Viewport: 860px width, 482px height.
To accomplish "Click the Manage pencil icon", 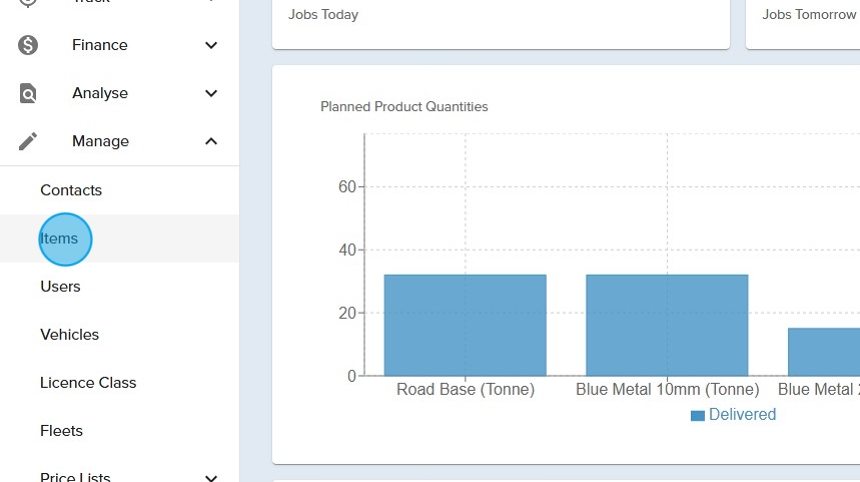I will point(28,141).
